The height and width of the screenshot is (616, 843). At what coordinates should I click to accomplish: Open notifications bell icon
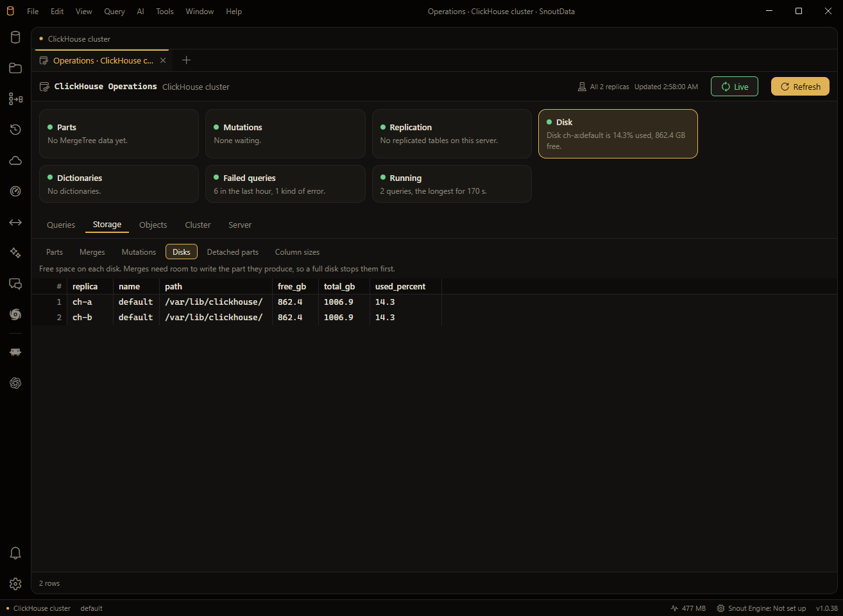(x=15, y=553)
